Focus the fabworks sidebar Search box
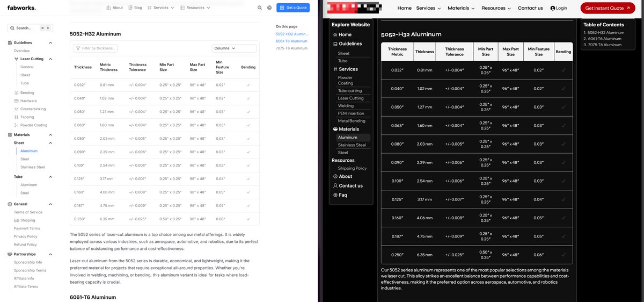Viewport: 644px width, 302px height. (30, 27)
